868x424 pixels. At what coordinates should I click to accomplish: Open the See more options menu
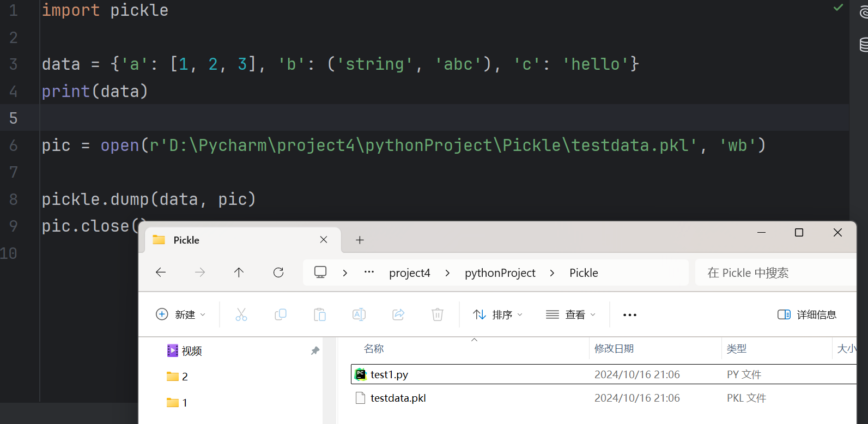(x=630, y=315)
